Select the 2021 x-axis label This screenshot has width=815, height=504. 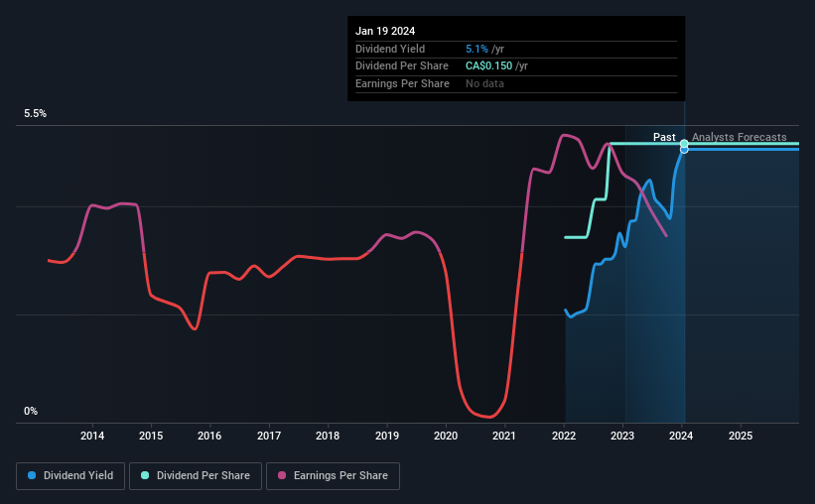(504, 436)
